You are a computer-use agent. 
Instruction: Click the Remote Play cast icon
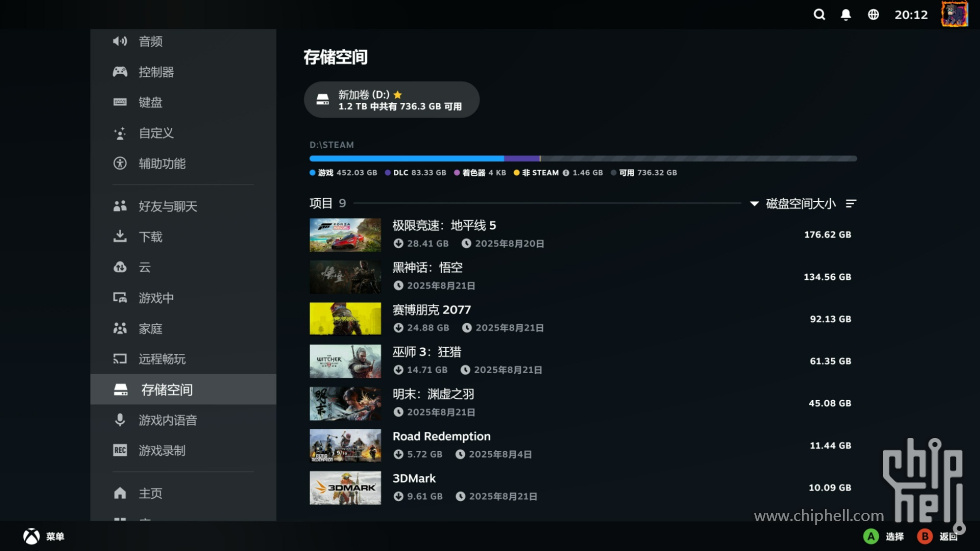[120, 359]
